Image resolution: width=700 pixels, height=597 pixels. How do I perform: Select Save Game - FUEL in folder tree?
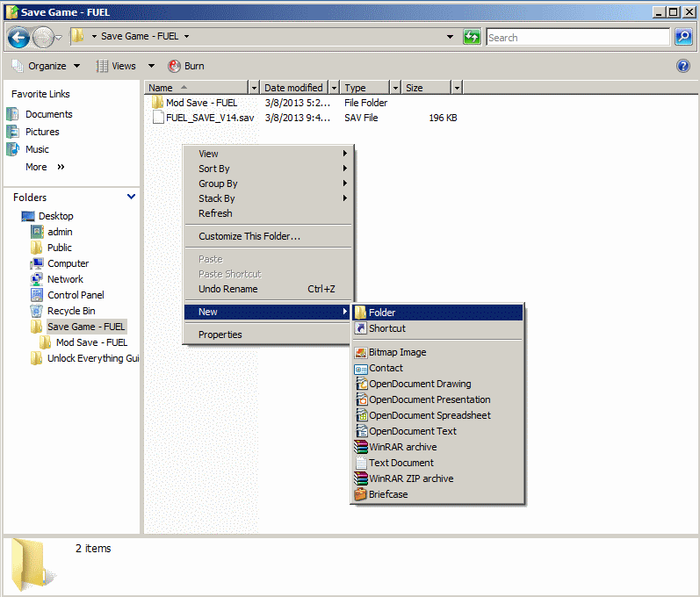pyautogui.click(x=86, y=327)
